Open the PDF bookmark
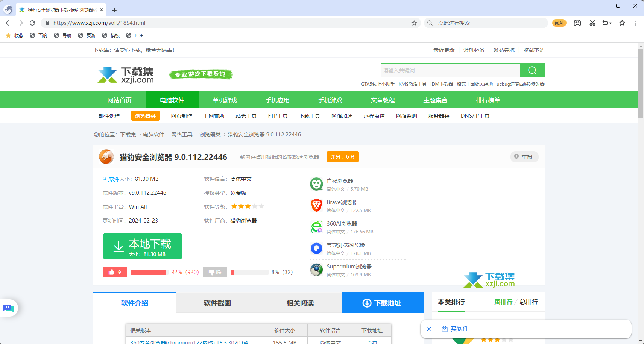This screenshot has width=644, height=344. point(135,36)
